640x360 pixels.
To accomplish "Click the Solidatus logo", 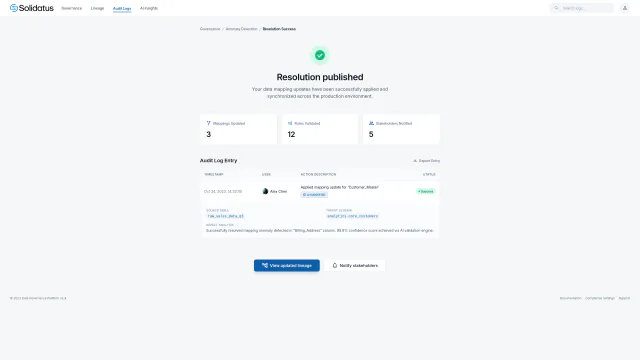I will point(31,8).
